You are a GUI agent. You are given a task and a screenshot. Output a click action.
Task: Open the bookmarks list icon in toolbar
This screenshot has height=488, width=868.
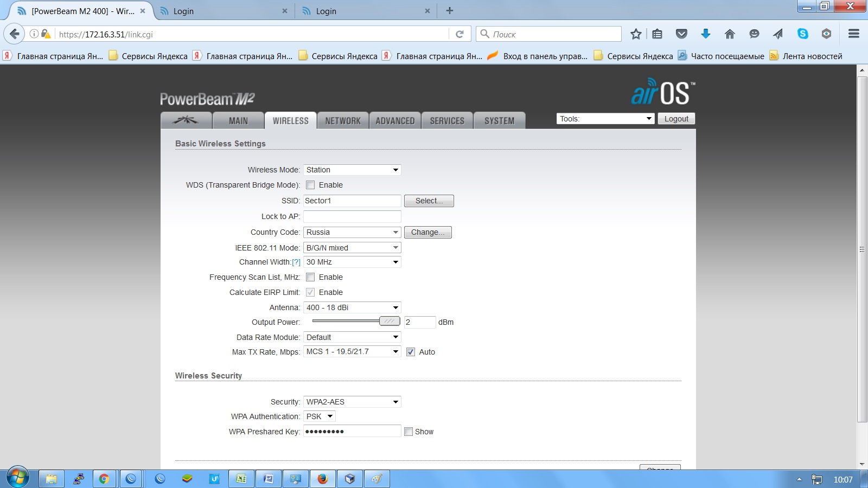657,34
